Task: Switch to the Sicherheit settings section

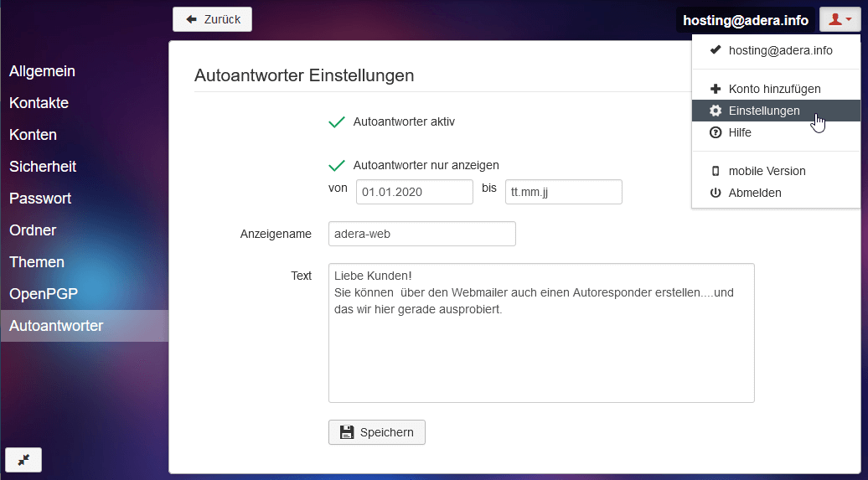Action: pos(43,167)
